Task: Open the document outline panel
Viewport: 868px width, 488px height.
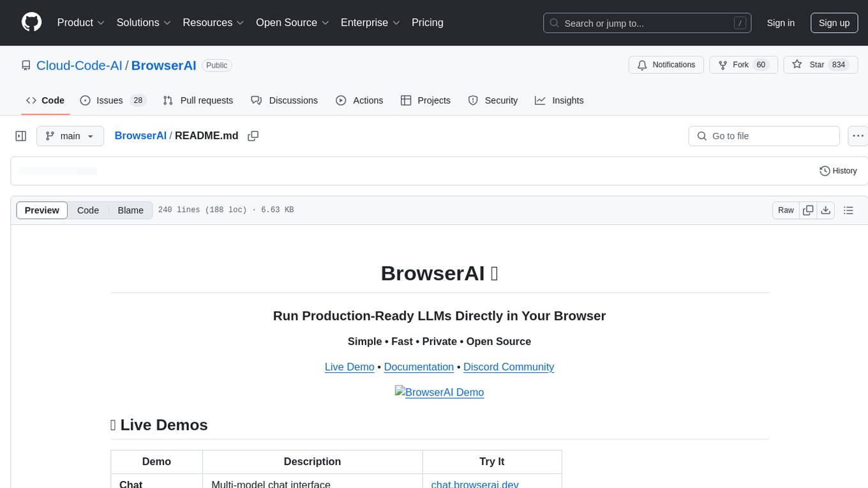Action: (848, 210)
